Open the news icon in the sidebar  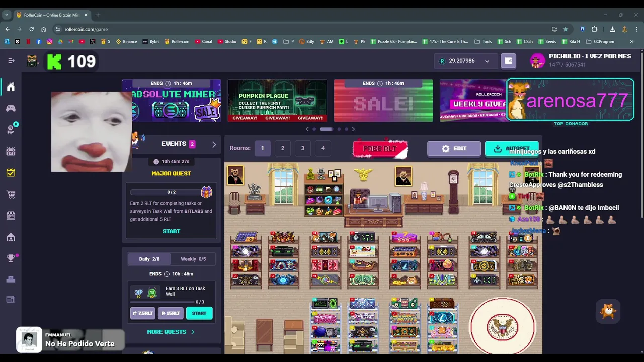[11, 300]
